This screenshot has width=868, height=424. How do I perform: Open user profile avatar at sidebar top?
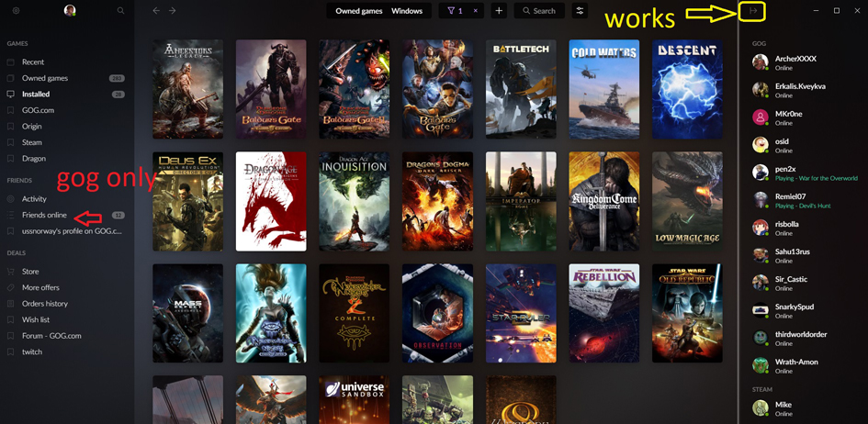tap(70, 10)
